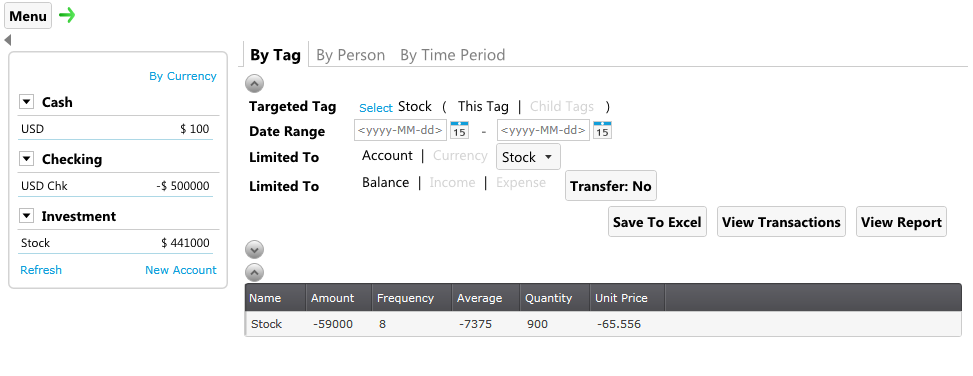Select the Income filter option
The image size is (973, 376).
(x=452, y=182)
